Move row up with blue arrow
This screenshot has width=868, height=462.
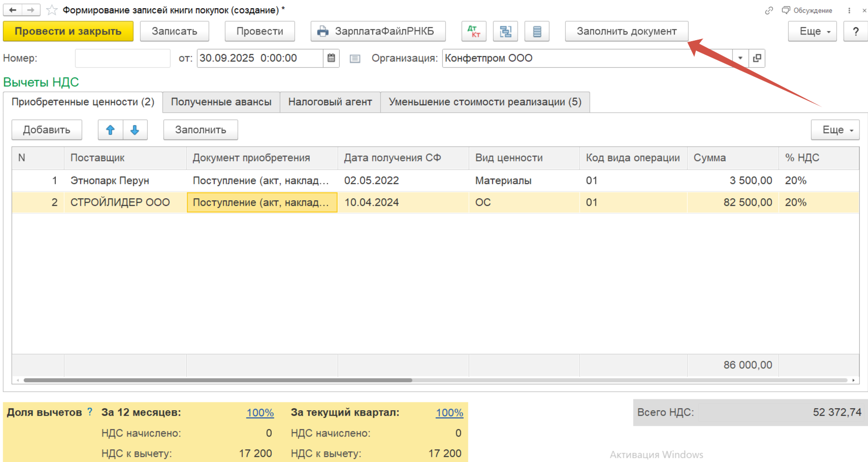point(110,130)
